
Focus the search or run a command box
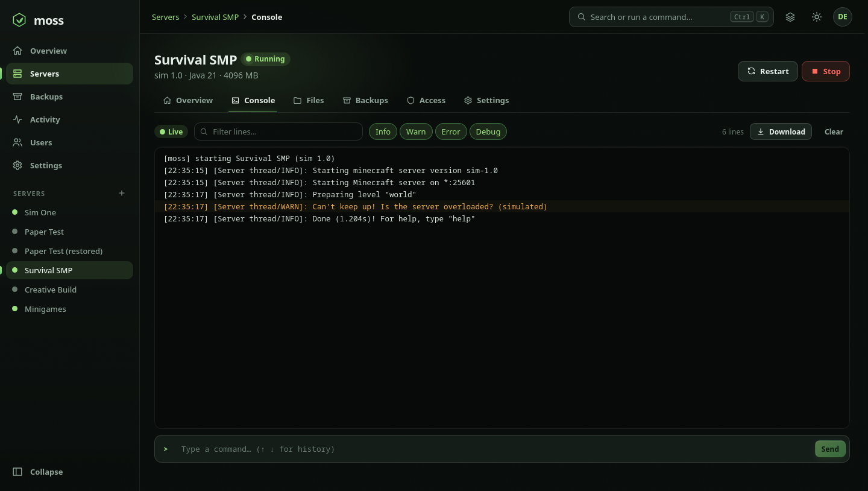point(671,17)
